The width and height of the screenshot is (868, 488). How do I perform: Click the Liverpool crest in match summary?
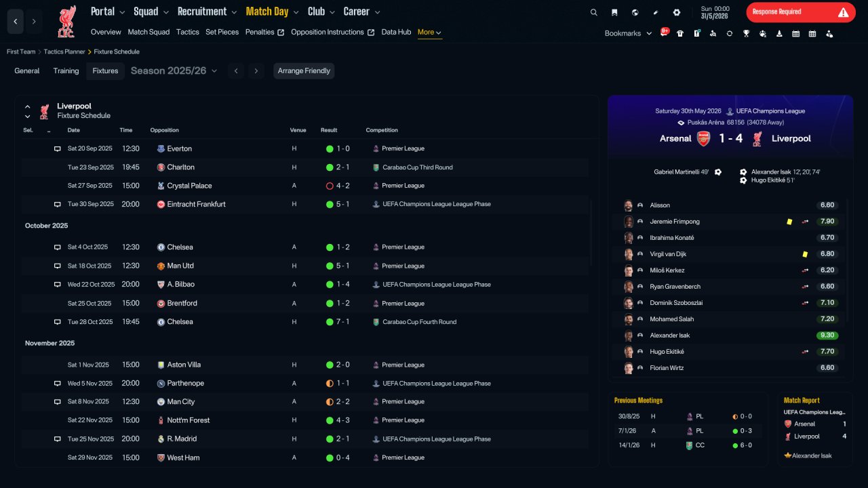pos(757,138)
